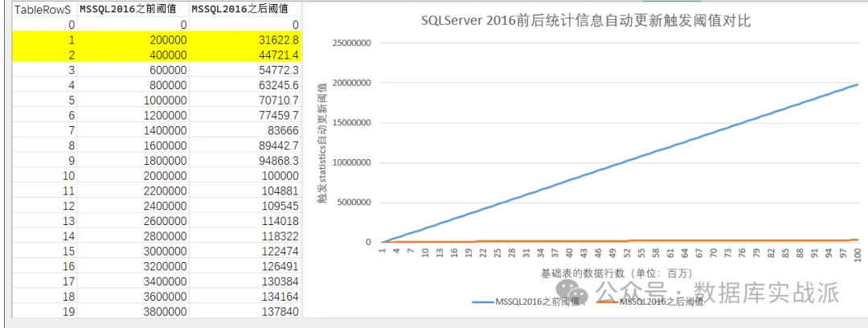Select highlighted cell containing 31622.8

[245, 40]
